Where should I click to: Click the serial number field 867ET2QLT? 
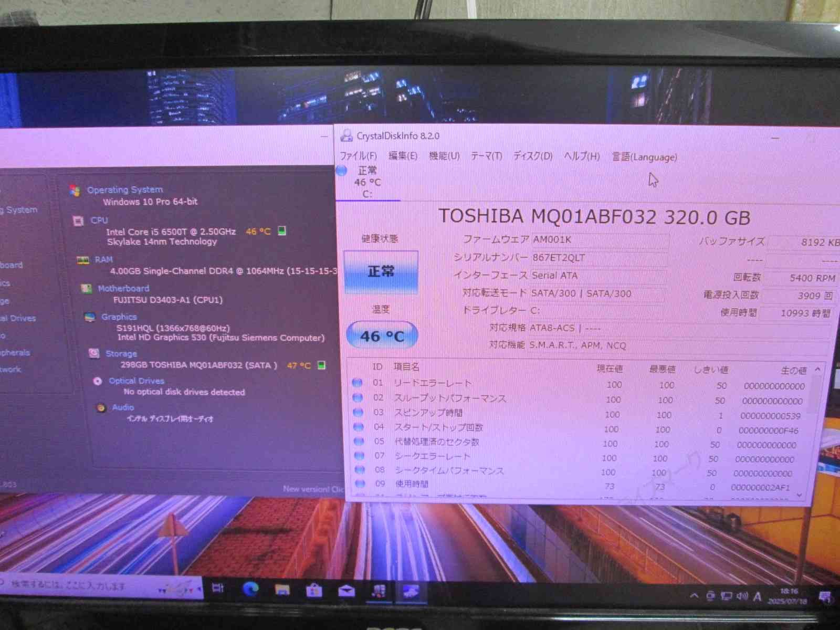600,258
